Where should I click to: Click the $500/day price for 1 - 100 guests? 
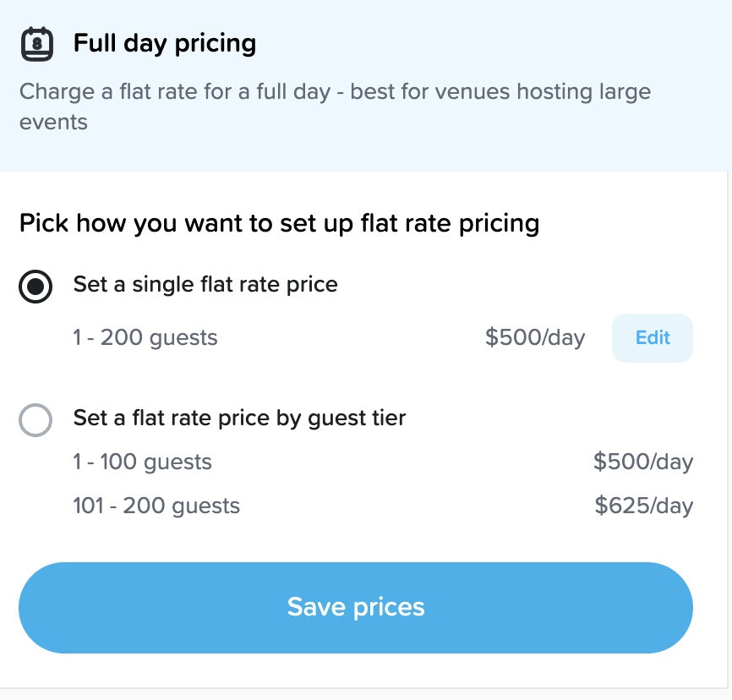[x=642, y=462]
